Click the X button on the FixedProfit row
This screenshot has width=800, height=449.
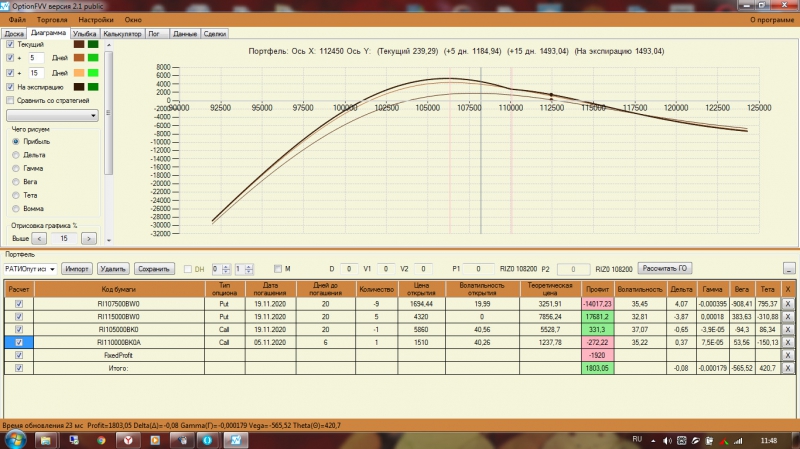tap(788, 355)
